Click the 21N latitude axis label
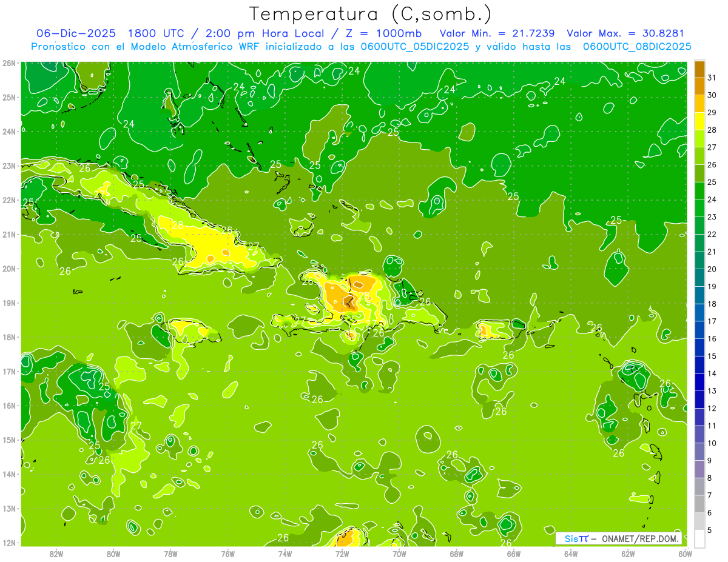The image size is (728, 562). click(9, 235)
